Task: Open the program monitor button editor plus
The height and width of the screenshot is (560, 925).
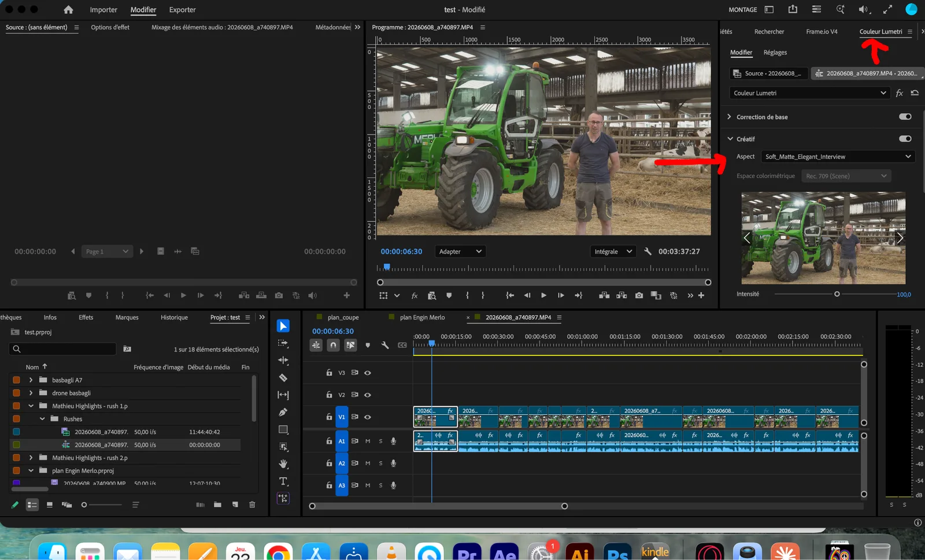Action: [x=701, y=295]
